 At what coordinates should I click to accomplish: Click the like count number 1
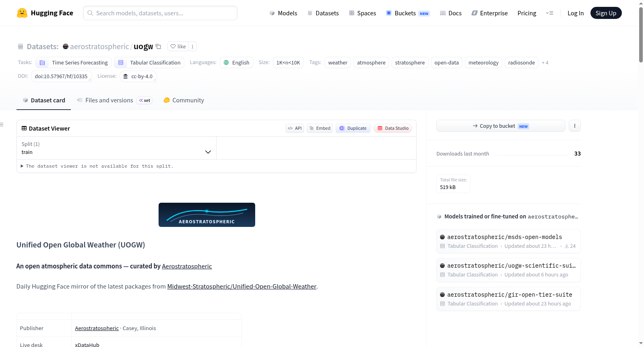click(x=192, y=46)
